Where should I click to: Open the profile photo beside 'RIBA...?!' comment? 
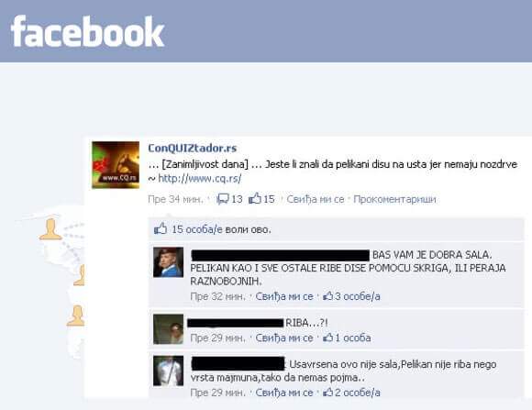pyautogui.click(x=168, y=329)
